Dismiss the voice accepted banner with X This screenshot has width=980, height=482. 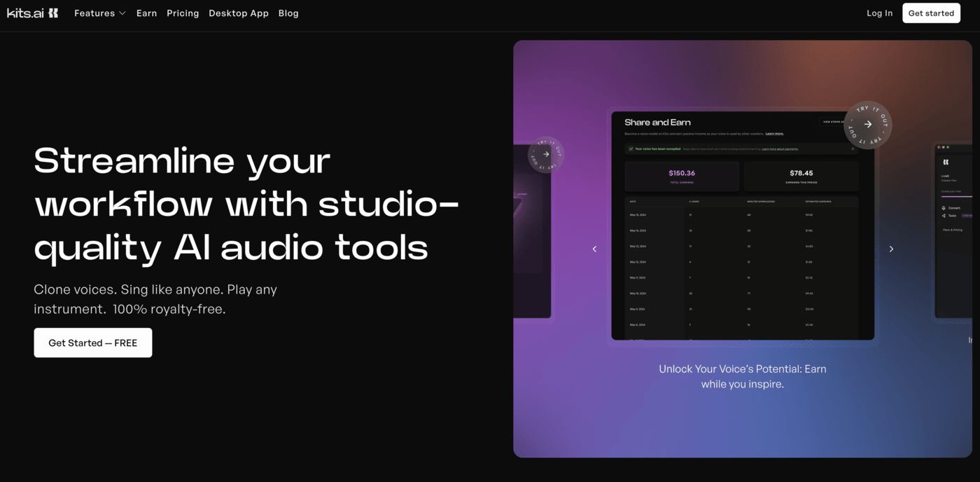pos(853,149)
